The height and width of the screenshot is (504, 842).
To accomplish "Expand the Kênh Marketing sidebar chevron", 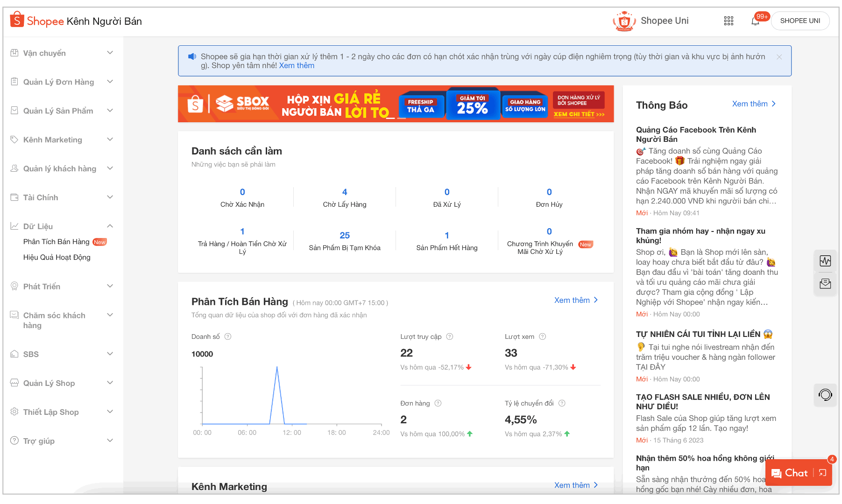I will (x=110, y=140).
